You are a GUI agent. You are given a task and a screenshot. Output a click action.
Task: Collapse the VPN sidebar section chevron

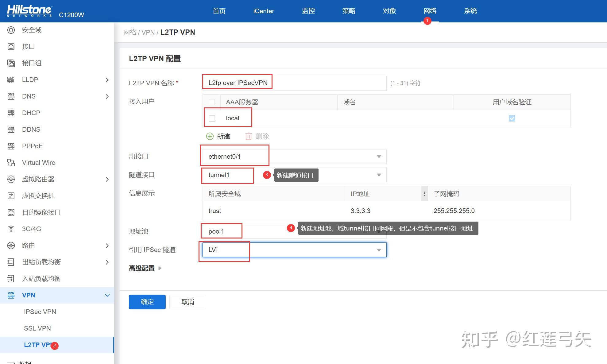click(107, 295)
